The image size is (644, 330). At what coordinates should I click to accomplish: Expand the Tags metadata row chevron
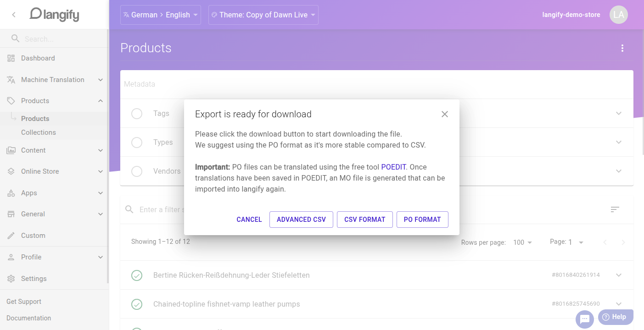(619, 113)
